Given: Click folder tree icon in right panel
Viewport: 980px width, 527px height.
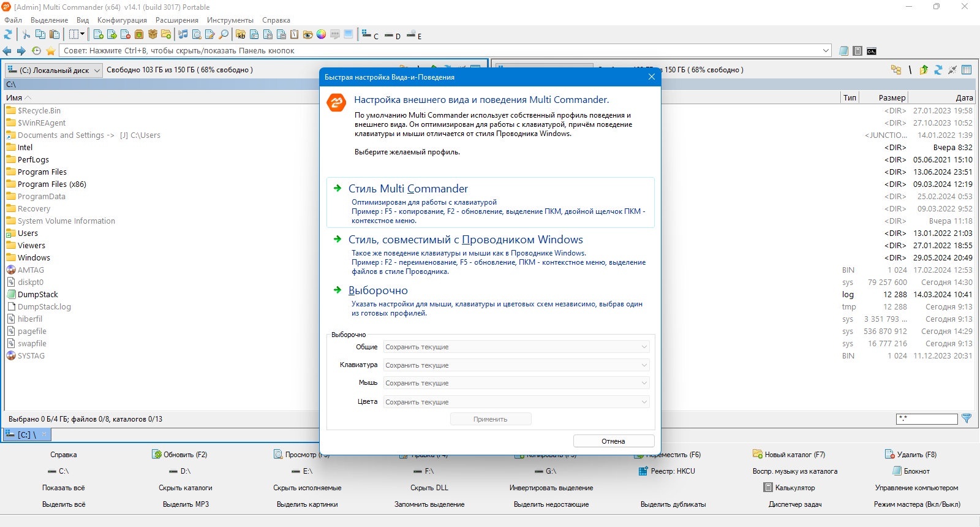Looking at the screenshot, I should (x=896, y=70).
